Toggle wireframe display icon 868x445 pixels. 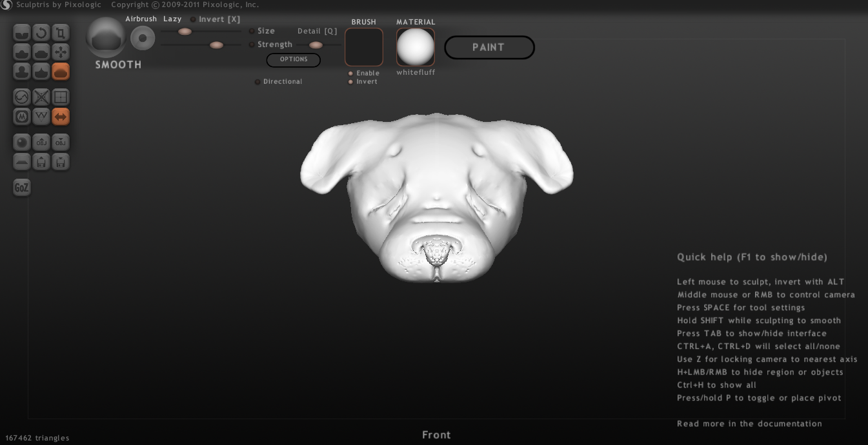(x=41, y=117)
